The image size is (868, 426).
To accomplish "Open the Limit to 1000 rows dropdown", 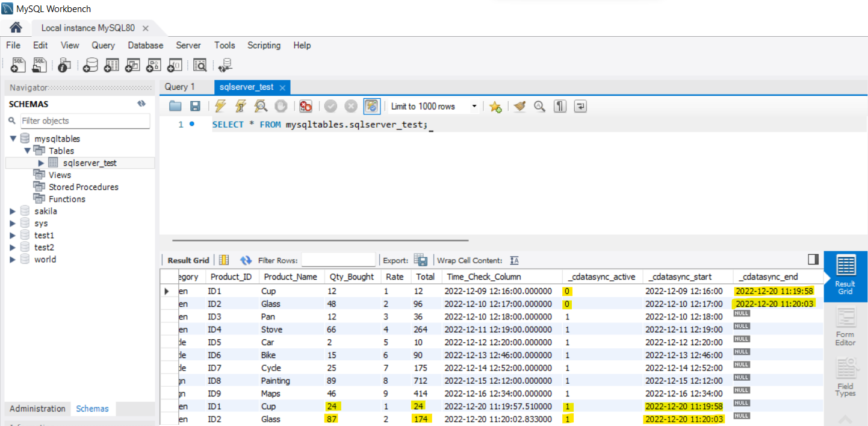I will (x=475, y=106).
